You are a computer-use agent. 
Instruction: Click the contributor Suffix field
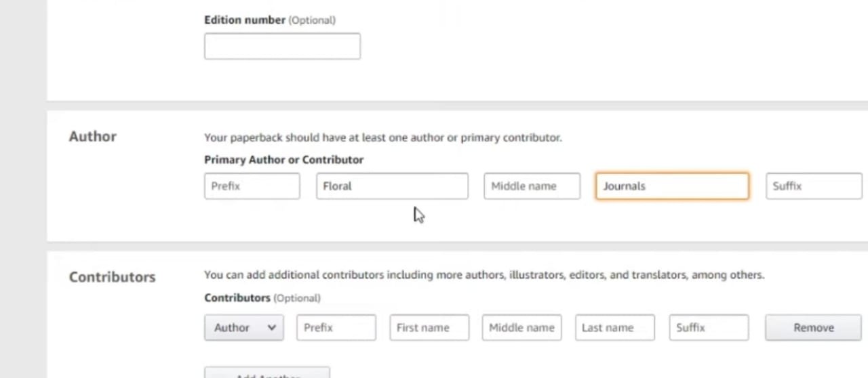(x=708, y=328)
